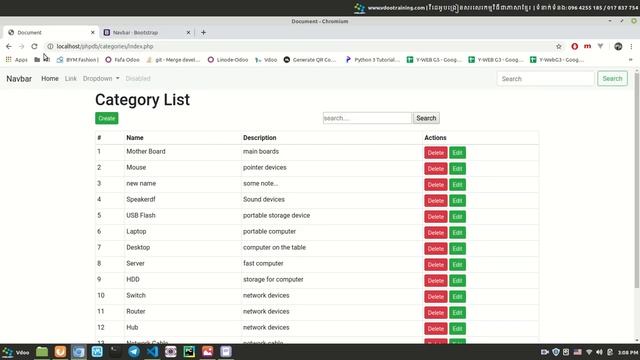Delete the Server category
640x360 pixels.
point(436,264)
